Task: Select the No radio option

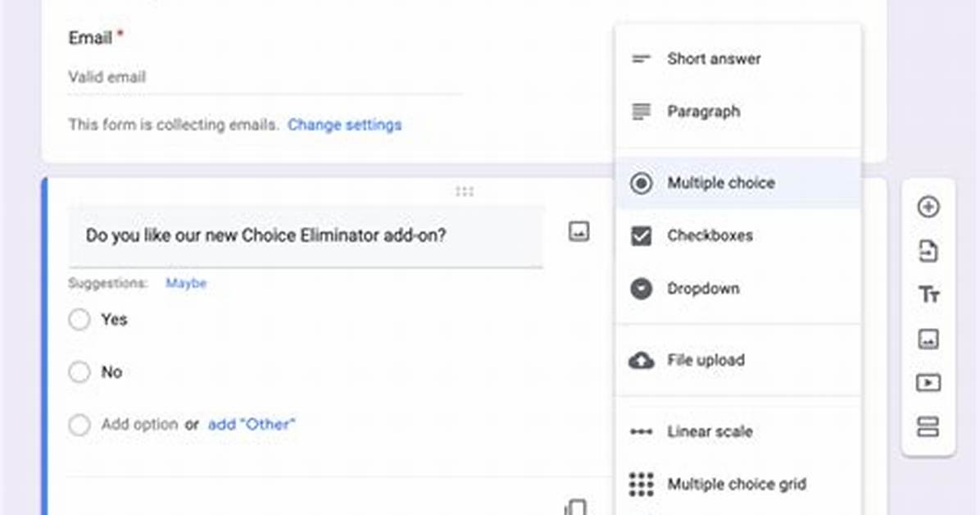Action: click(79, 372)
